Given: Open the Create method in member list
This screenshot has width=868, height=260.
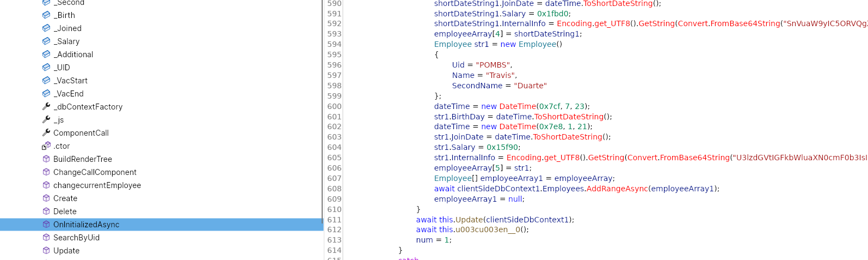Looking at the screenshot, I should 65,198.
